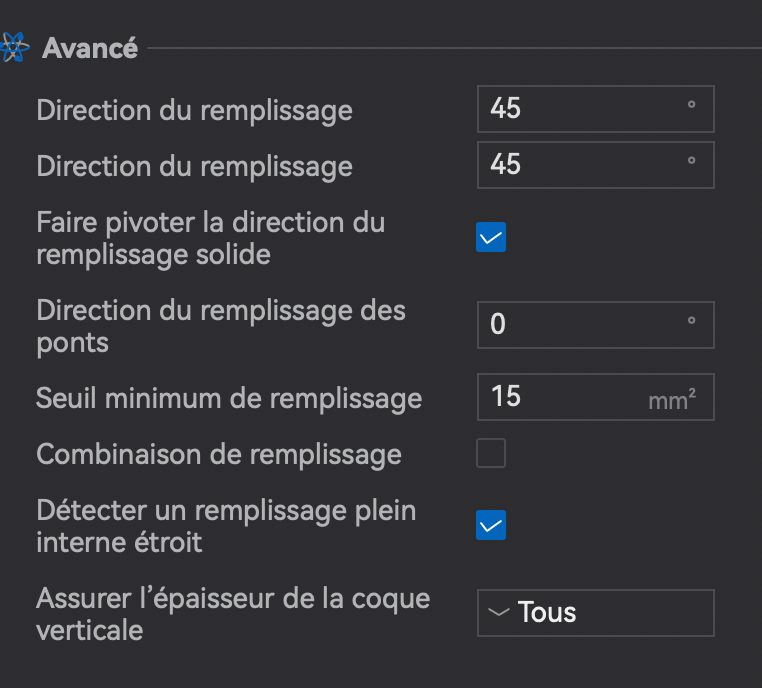Click the upper Direction du remplissage value field
This screenshot has width=762, height=688.
pos(595,109)
